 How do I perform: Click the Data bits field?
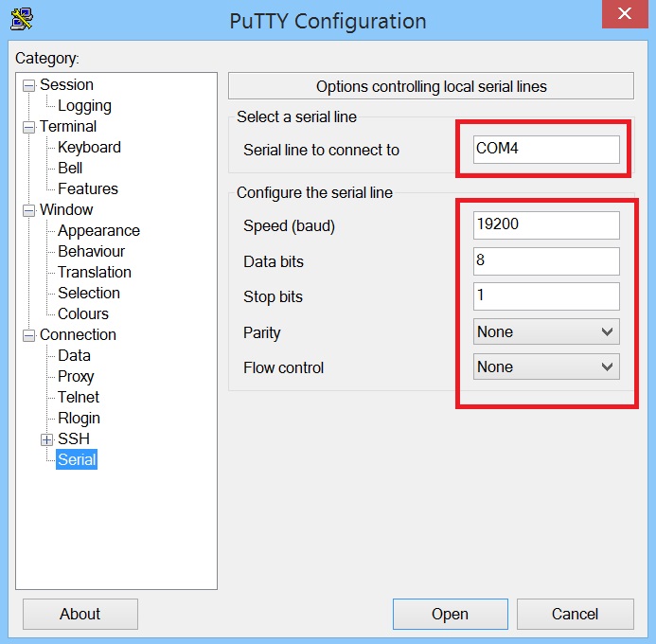click(546, 261)
